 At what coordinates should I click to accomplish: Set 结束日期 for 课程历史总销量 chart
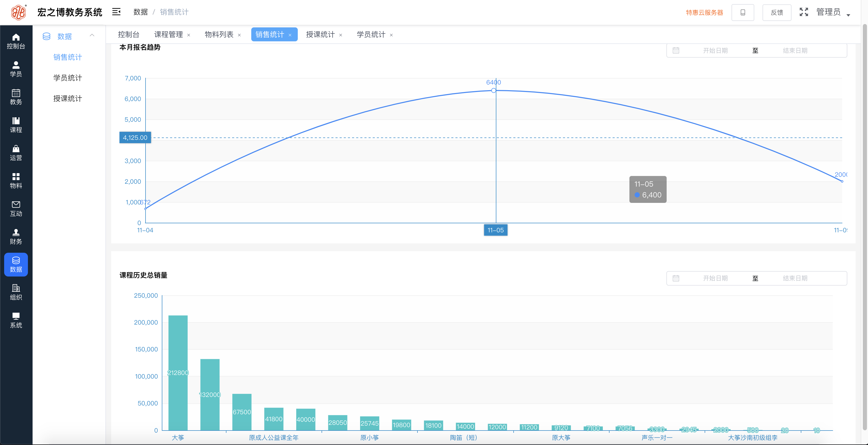[795, 278]
